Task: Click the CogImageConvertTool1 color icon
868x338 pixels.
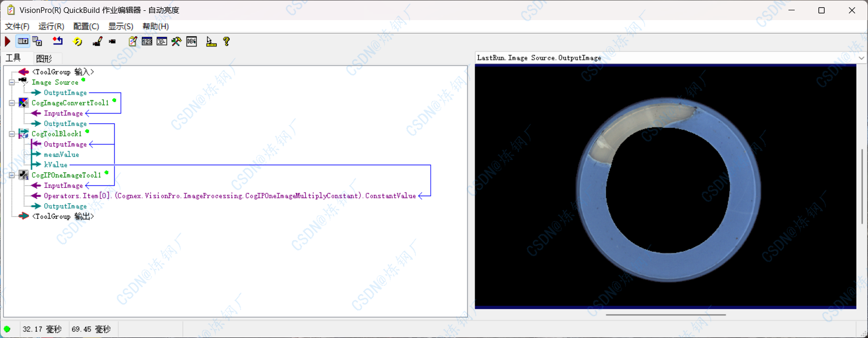Action: (x=23, y=103)
